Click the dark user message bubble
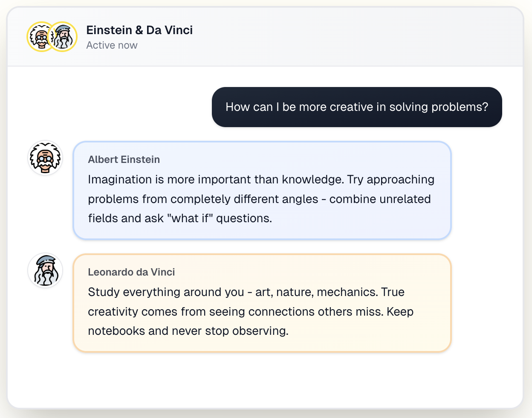Viewport: 532px width, 418px height. (357, 107)
